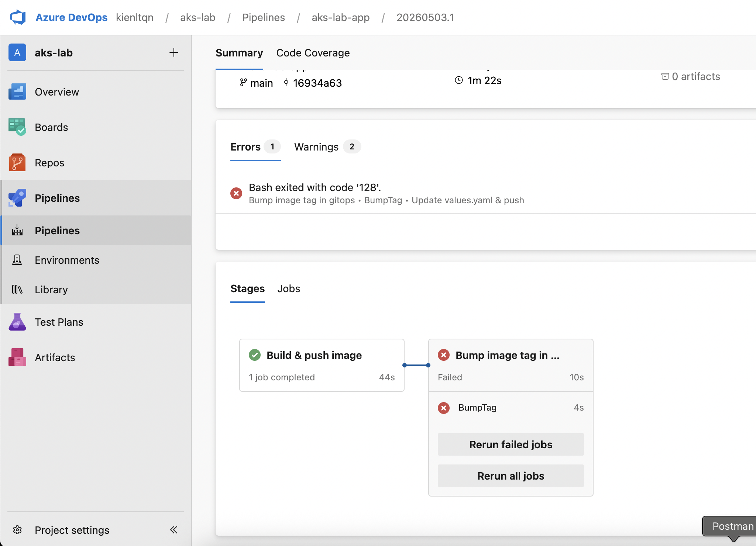The image size is (756, 546).
Task: Open the Pipelines breadcrumb link
Action: [264, 17]
